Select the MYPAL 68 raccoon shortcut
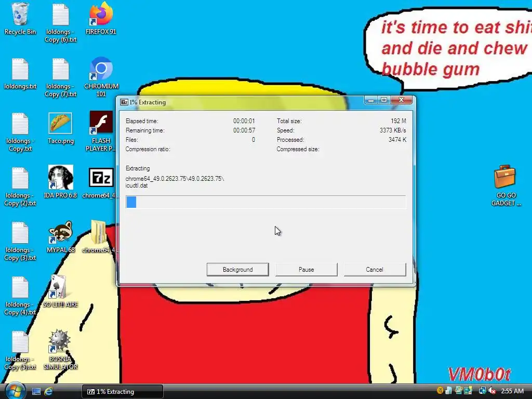The height and width of the screenshot is (399, 532). coord(60,237)
